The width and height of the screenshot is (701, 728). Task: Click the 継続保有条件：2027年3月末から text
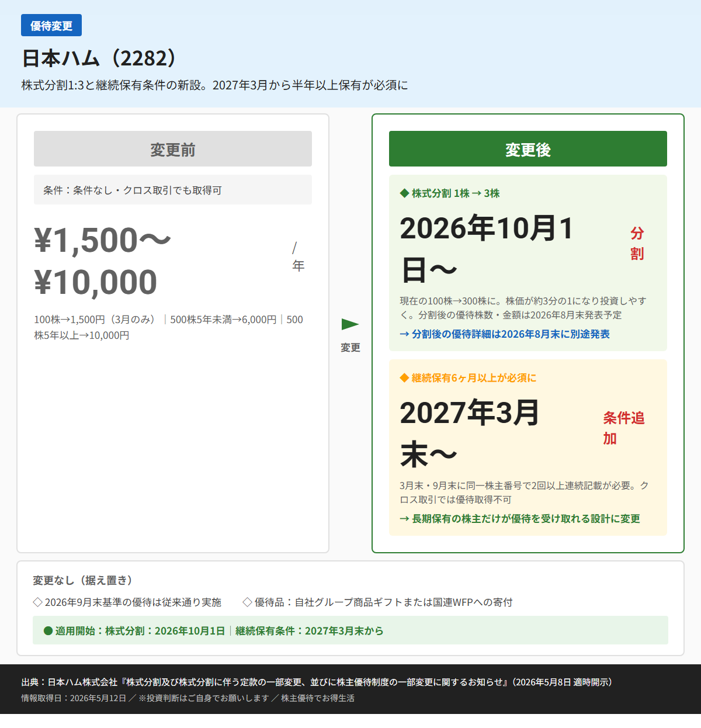[310, 631]
